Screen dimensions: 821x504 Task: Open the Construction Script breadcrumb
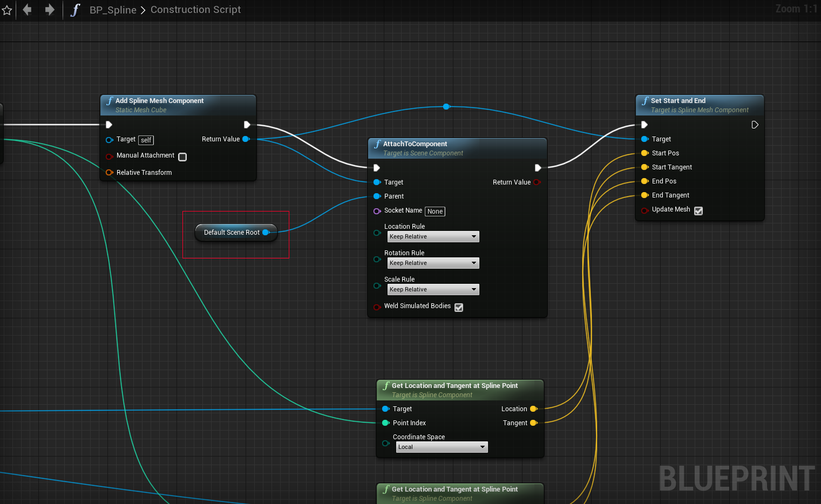pos(195,10)
